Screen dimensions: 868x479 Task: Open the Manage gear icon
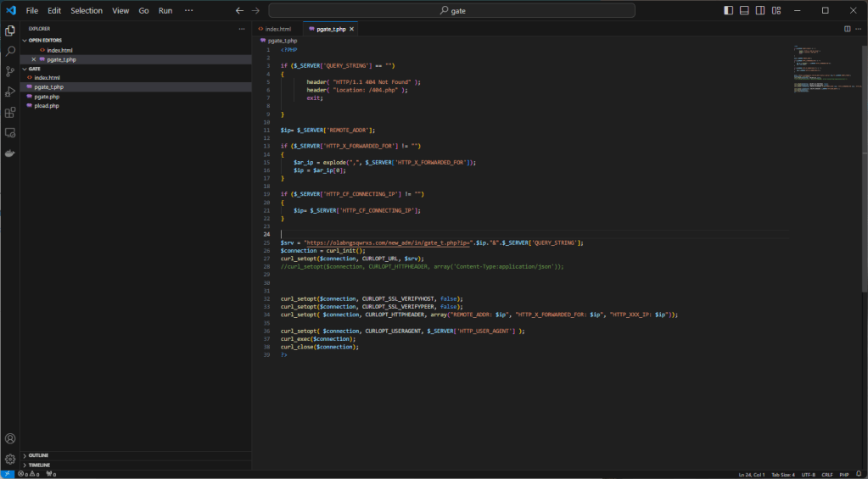[x=10, y=459]
